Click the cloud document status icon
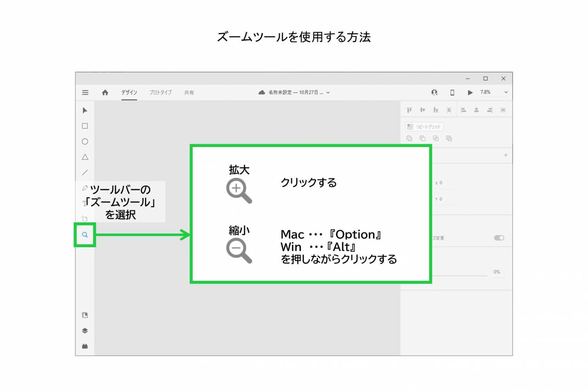 [x=262, y=92]
